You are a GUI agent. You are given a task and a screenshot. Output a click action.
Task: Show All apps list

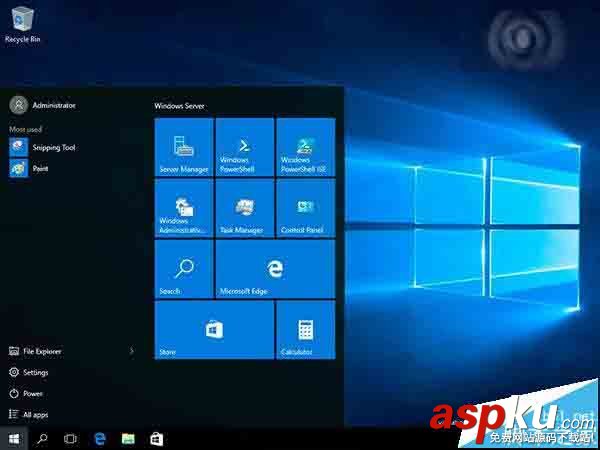(x=29, y=414)
